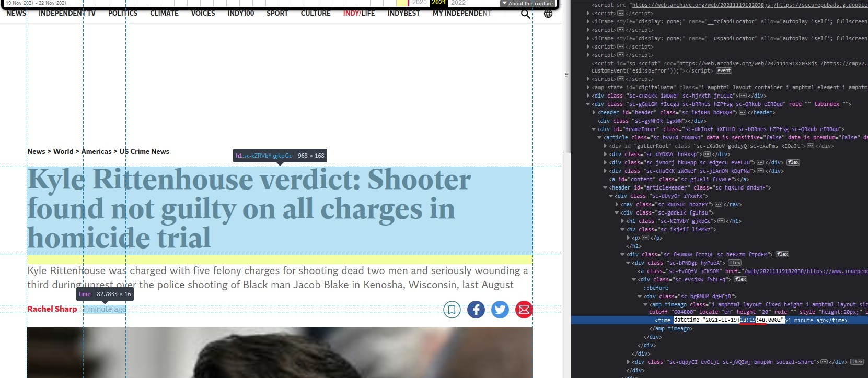Click the ellipsis badge in the h1 node
The image size is (868, 378).
[x=721, y=221]
